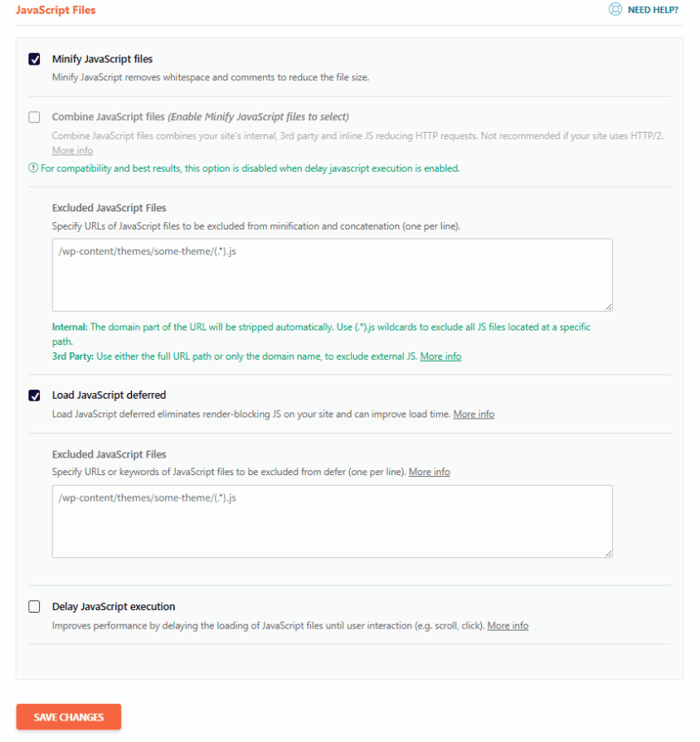
Task: Select the minification Excluded JavaScript Files textarea
Action: (x=332, y=274)
